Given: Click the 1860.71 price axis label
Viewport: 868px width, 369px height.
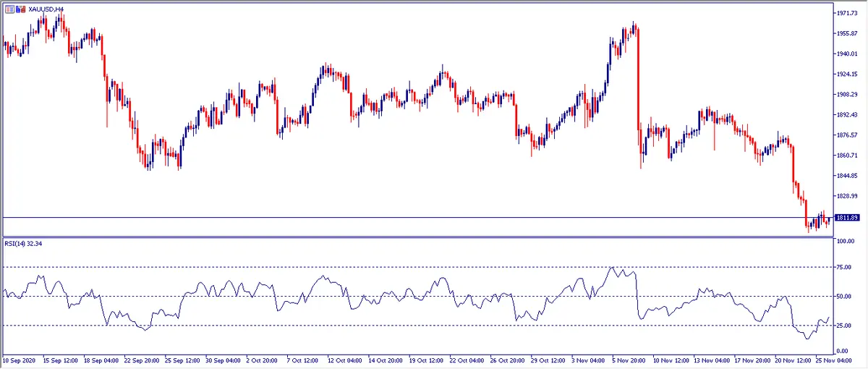Looking at the screenshot, I should click(x=846, y=155).
